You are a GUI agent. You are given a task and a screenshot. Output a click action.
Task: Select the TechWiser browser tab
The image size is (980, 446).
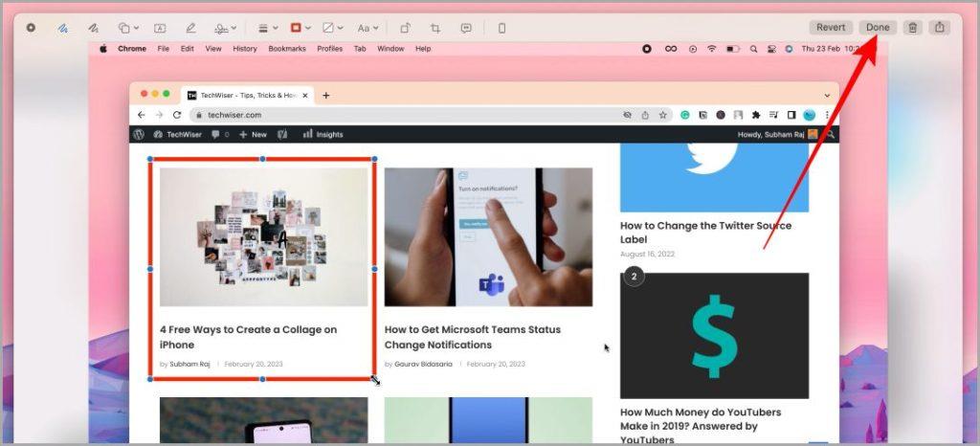click(x=248, y=96)
